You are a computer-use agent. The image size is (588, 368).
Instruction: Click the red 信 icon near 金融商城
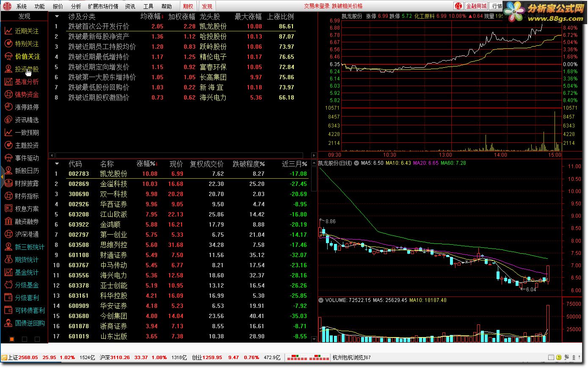(x=459, y=6)
